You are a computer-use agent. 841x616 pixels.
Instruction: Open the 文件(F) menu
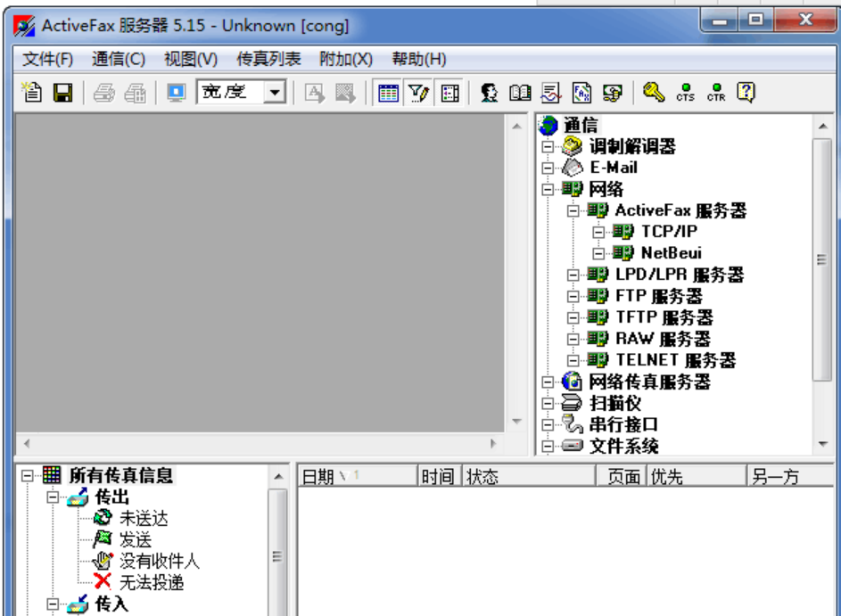(48, 59)
